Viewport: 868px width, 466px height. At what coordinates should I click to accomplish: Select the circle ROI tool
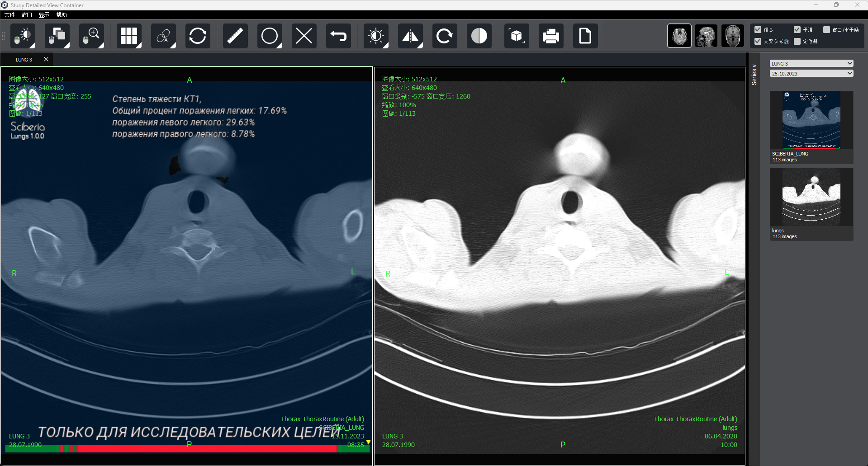click(x=270, y=36)
